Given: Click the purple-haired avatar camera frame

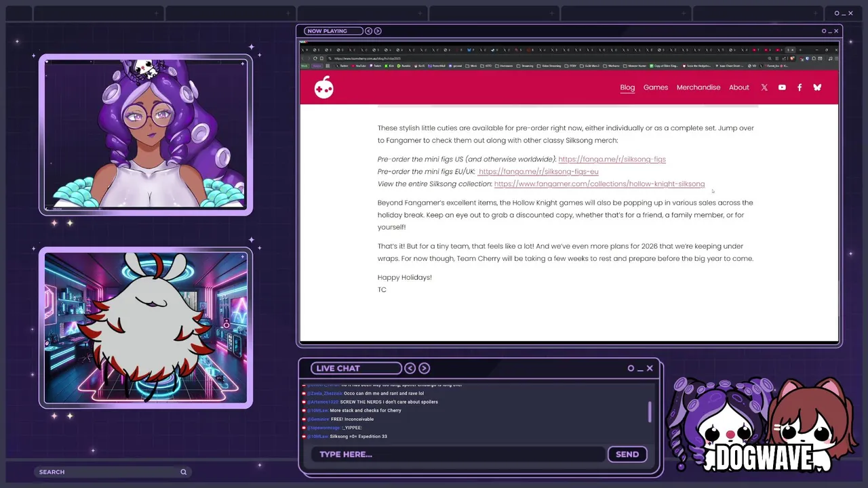Looking at the screenshot, I should click(146, 135).
